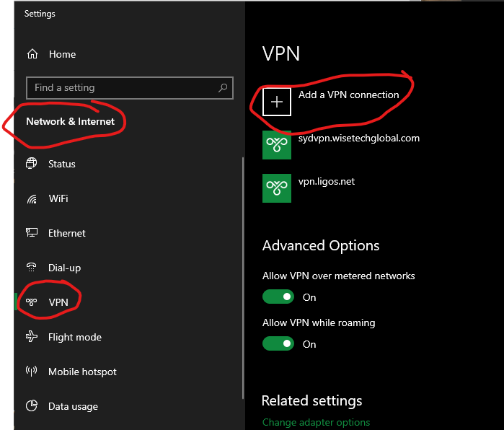The height and width of the screenshot is (430, 504).
Task: Select the WiFi signal icon
Action: point(32,199)
